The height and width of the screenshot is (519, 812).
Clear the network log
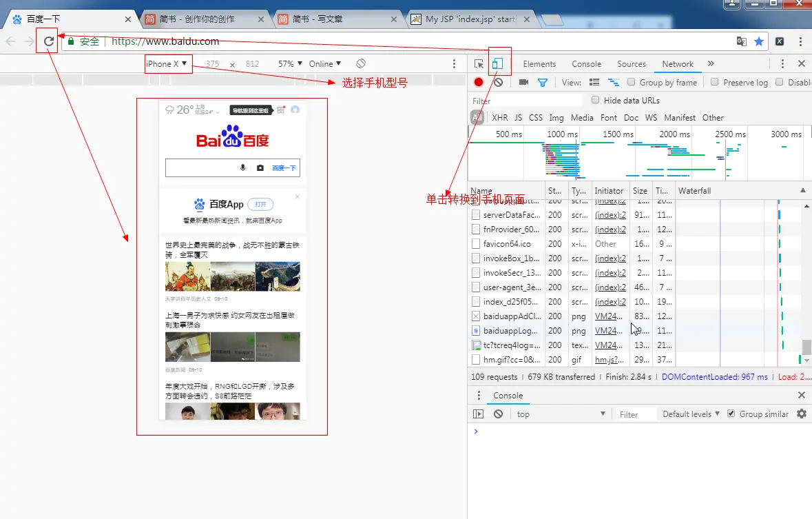point(498,82)
